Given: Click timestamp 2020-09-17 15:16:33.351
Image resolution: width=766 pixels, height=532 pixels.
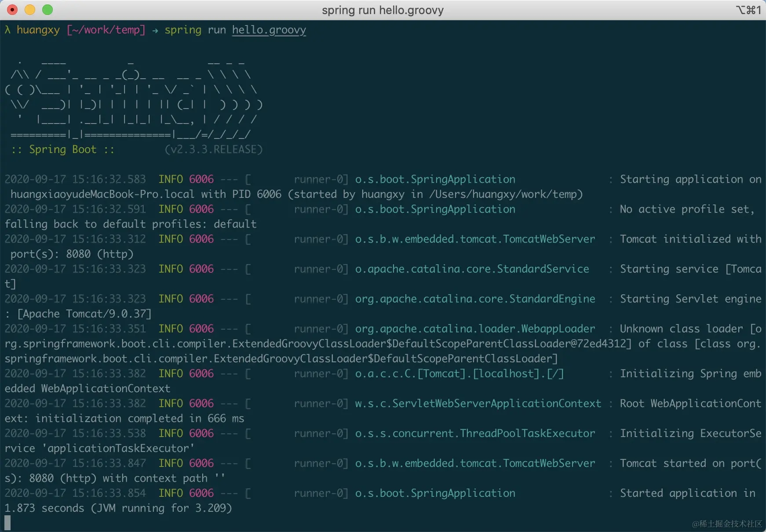Looking at the screenshot, I should pos(75,329).
